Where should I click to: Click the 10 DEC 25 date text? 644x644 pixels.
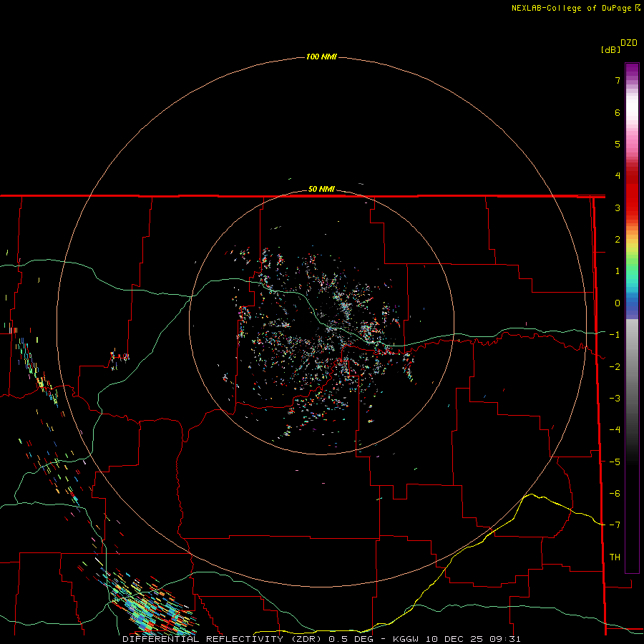tap(455, 639)
